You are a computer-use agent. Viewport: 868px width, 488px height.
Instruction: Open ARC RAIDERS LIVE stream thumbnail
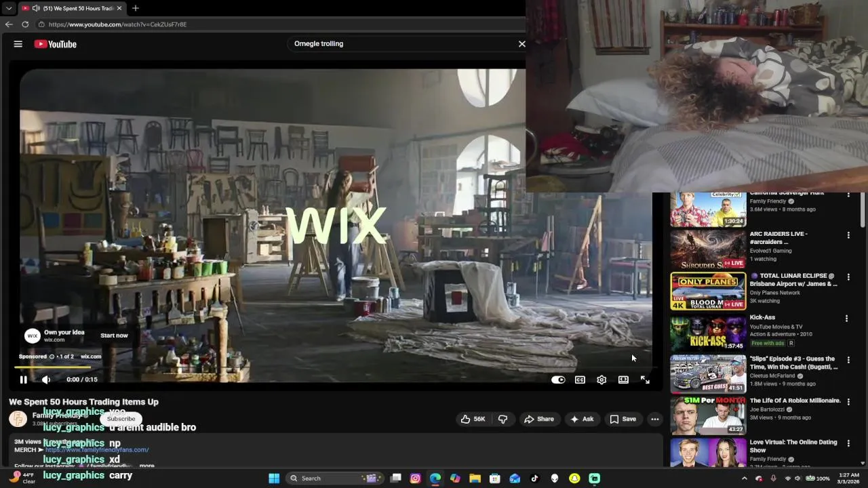click(x=708, y=249)
